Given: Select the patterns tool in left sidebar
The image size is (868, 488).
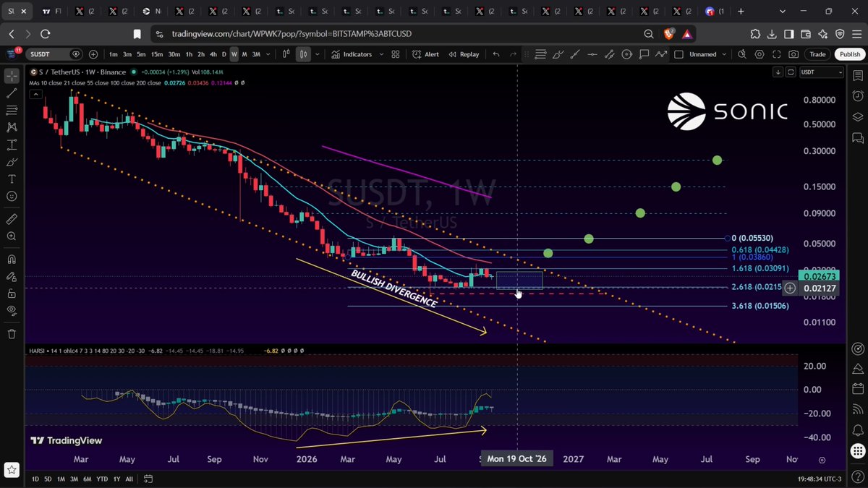Looking at the screenshot, I should [12, 127].
